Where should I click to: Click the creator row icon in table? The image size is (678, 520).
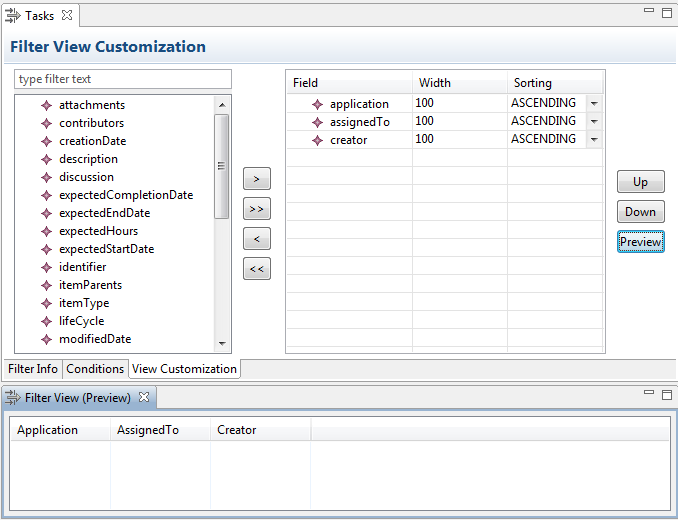(x=317, y=140)
